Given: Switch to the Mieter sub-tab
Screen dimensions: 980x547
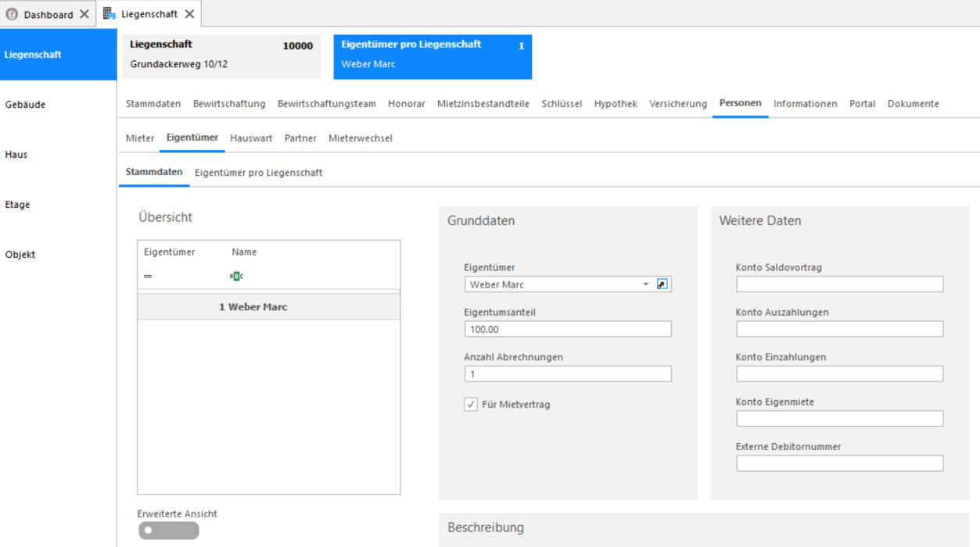Looking at the screenshot, I should (140, 138).
